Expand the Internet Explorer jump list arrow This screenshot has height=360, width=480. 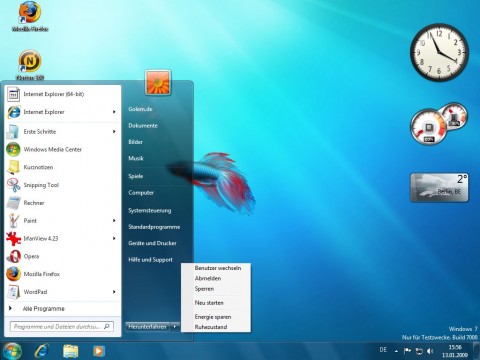114,112
